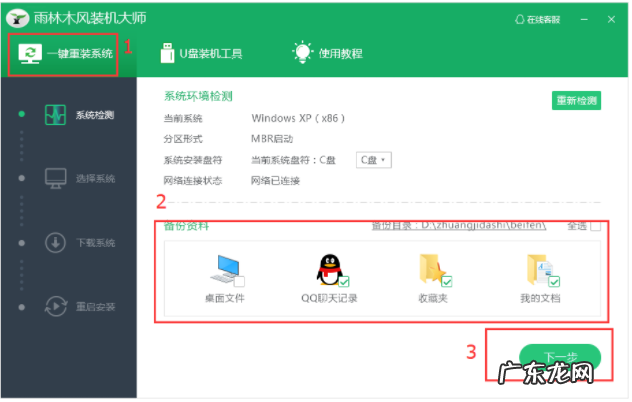Open the 备份目录 path link
The image size is (632, 402).
(459, 225)
